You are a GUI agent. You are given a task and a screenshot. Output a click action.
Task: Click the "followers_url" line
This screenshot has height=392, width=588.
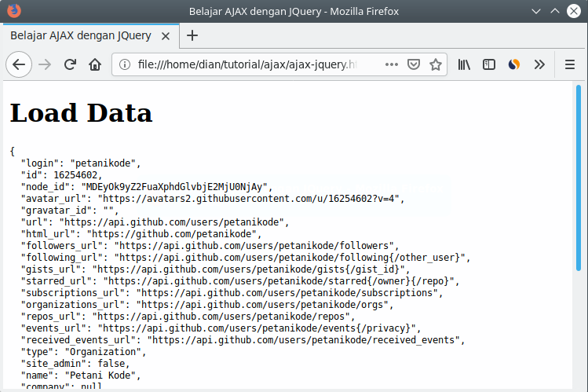pyautogui.click(x=210, y=246)
